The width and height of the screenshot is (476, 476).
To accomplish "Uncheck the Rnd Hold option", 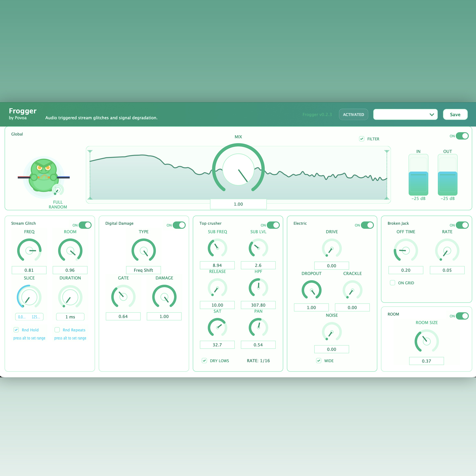I will tap(16, 330).
